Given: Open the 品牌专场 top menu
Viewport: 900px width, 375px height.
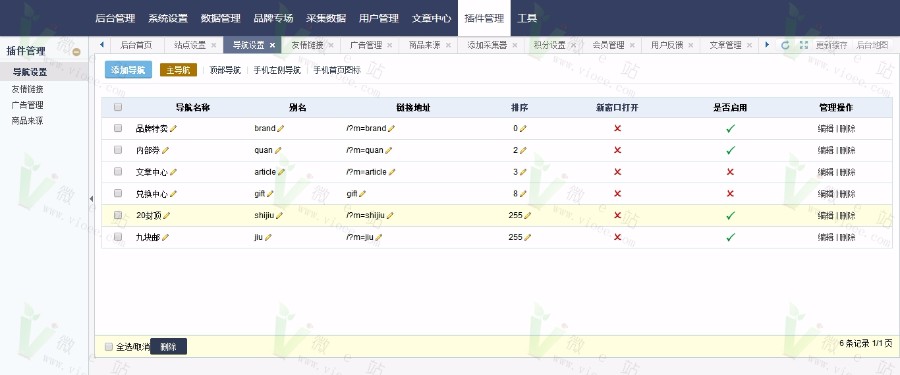Looking at the screenshot, I should [x=273, y=18].
